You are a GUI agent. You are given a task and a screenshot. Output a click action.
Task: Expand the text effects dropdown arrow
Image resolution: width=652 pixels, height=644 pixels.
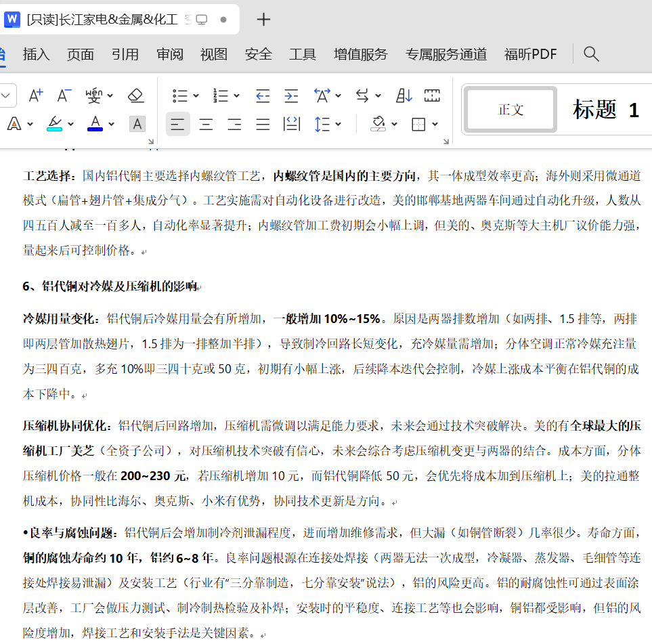tap(30, 125)
